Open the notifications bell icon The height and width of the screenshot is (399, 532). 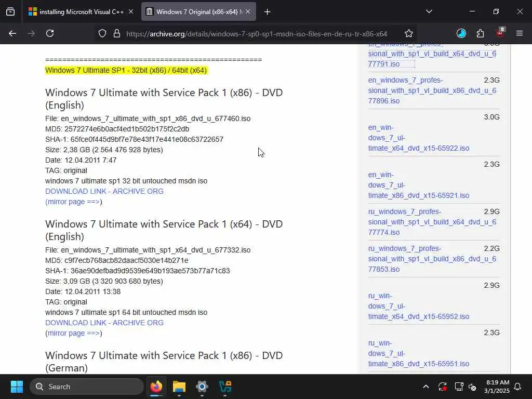[518, 387]
